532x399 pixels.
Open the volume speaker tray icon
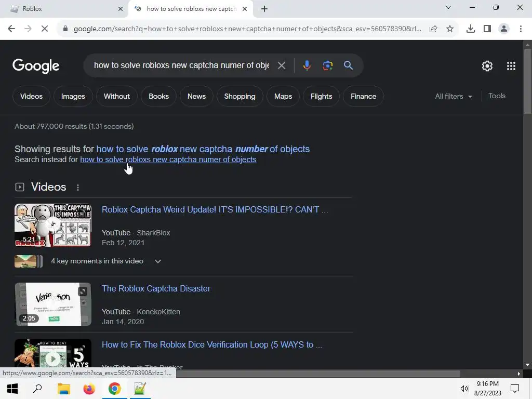click(x=464, y=389)
